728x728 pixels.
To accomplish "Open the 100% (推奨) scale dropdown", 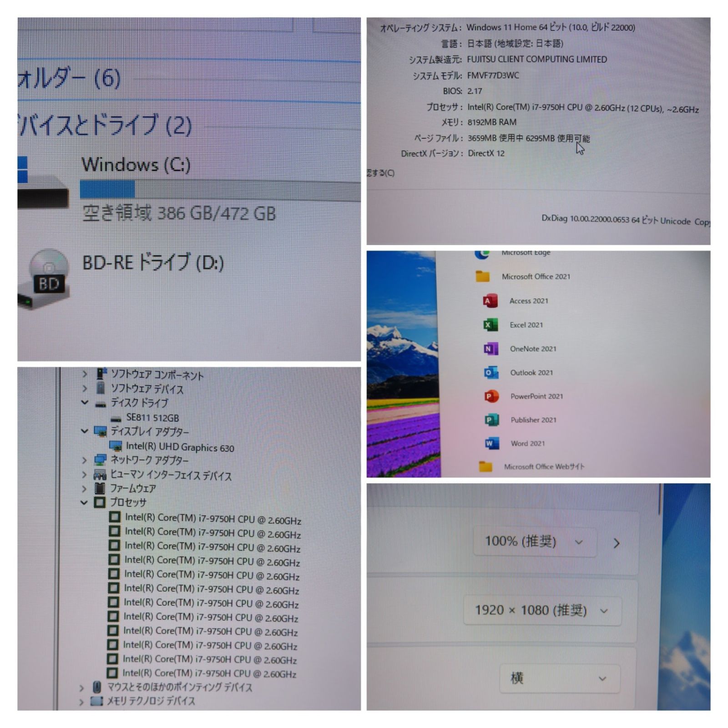I will click(535, 541).
